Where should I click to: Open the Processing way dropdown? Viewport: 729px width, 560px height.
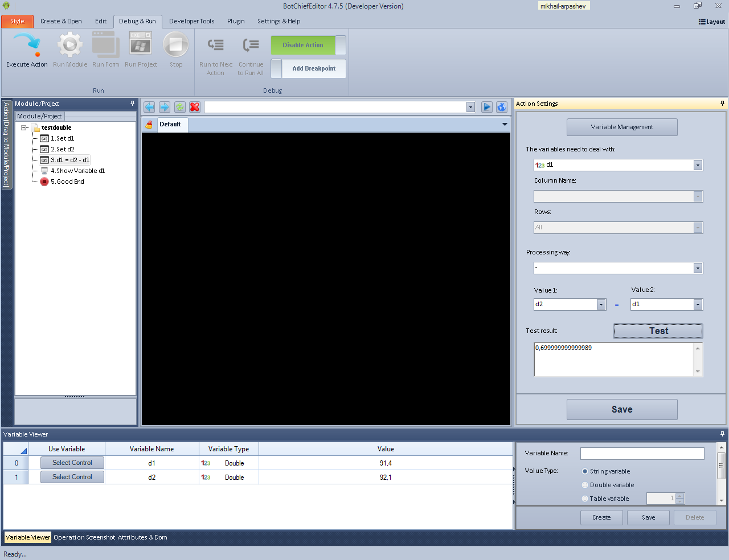click(698, 268)
